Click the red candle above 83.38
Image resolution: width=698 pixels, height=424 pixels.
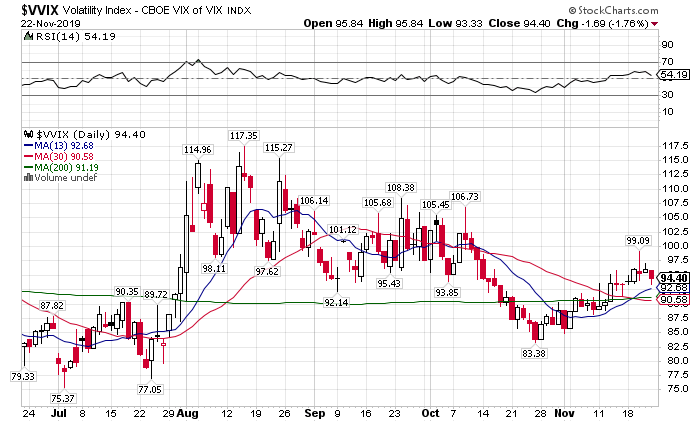[535, 332]
